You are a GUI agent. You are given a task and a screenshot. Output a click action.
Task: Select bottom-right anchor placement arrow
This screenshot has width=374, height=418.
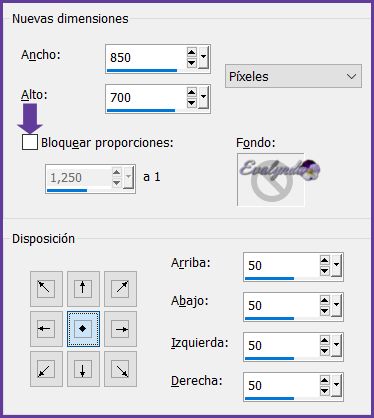click(120, 369)
